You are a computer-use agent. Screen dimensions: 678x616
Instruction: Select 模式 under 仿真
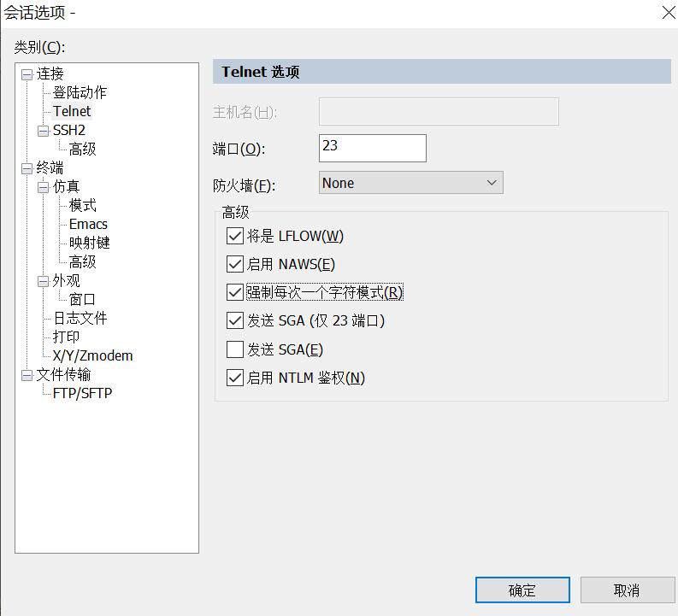83,205
